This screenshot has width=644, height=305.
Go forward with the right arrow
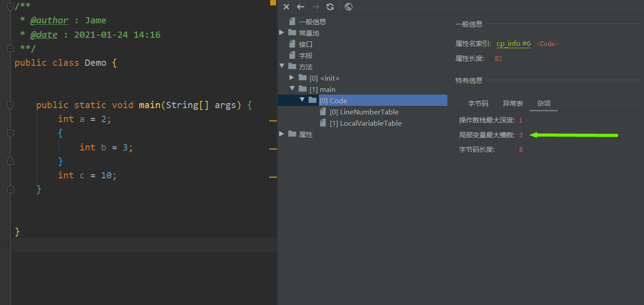316,7
